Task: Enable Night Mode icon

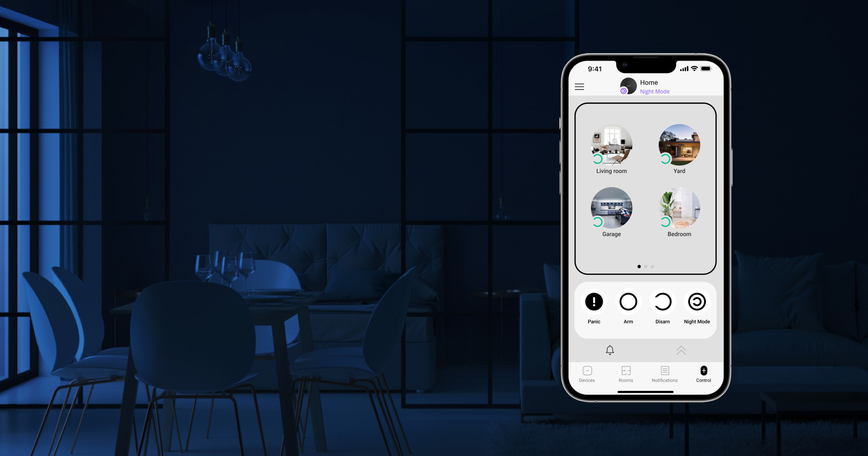Action: [x=696, y=301]
